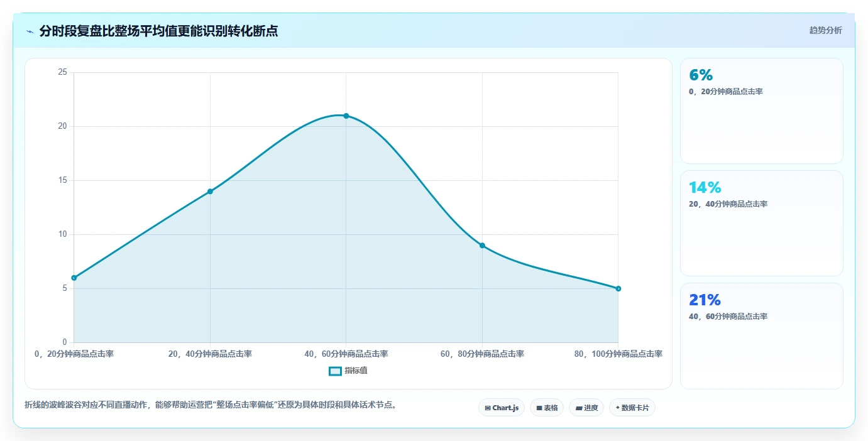The width and height of the screenshot is (868, 441).
Task: Click the legend text 指标值
Action: [x=356, y=371]
